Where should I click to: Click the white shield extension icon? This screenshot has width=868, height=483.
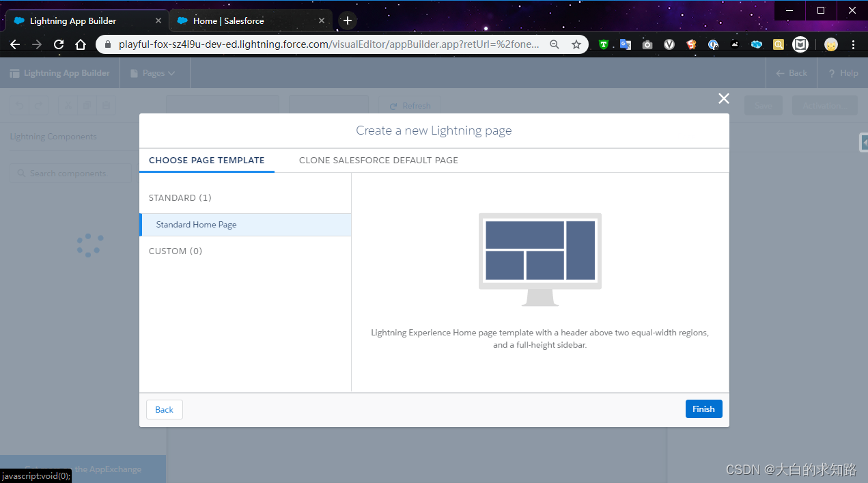(800, 44)
